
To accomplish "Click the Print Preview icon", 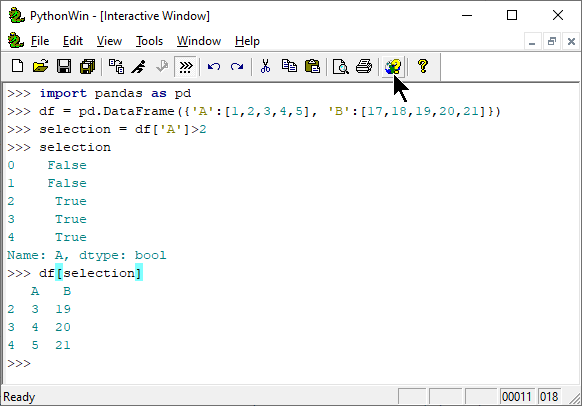I will point(340,67).
